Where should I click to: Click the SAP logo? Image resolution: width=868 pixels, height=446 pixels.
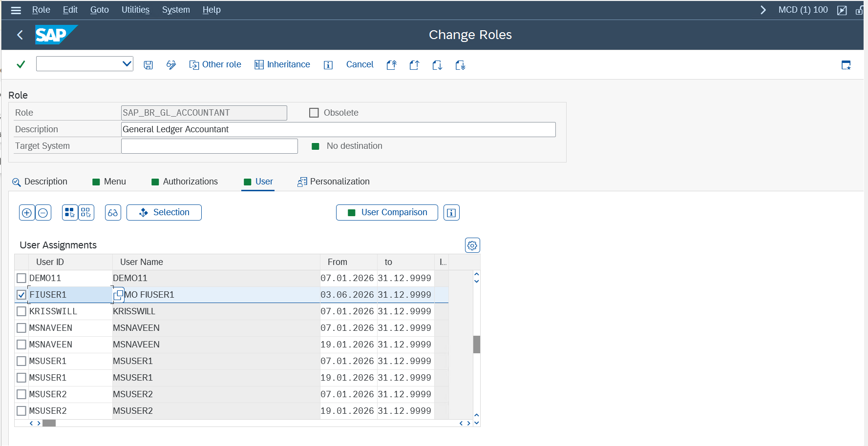[56, 35]
